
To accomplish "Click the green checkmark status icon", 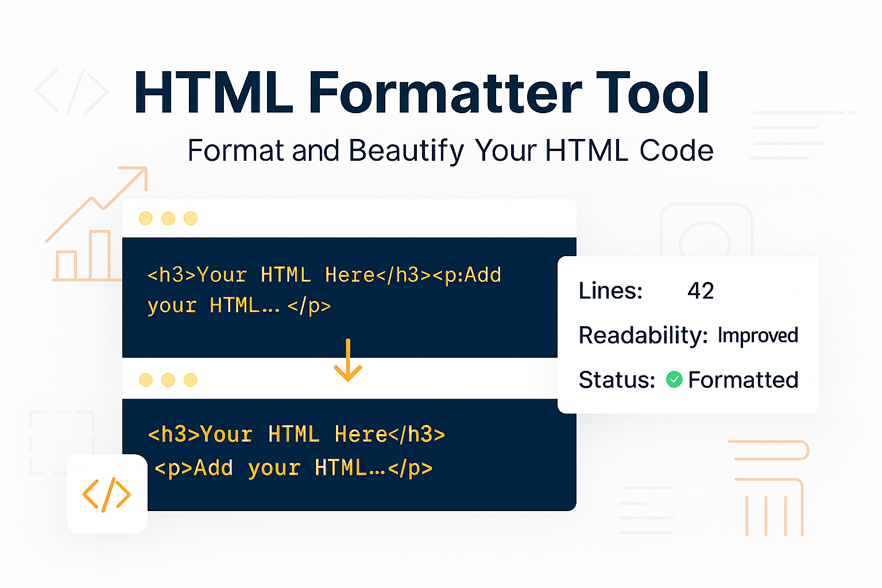I will [x=674, y=380].
